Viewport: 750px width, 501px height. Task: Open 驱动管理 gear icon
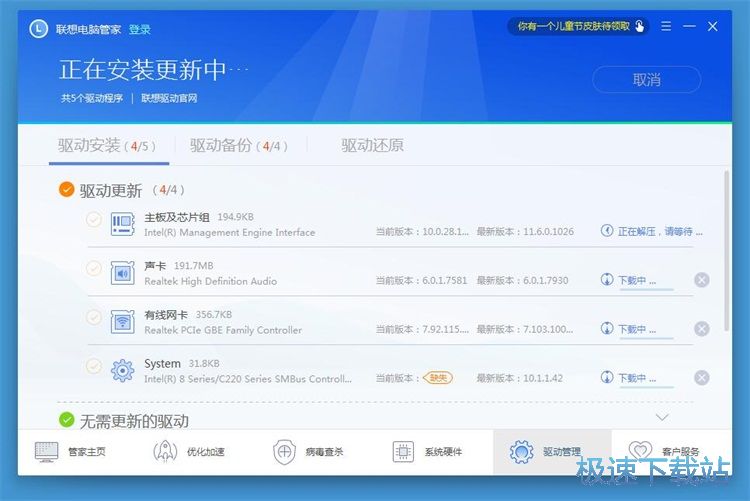tap(521, 452)
